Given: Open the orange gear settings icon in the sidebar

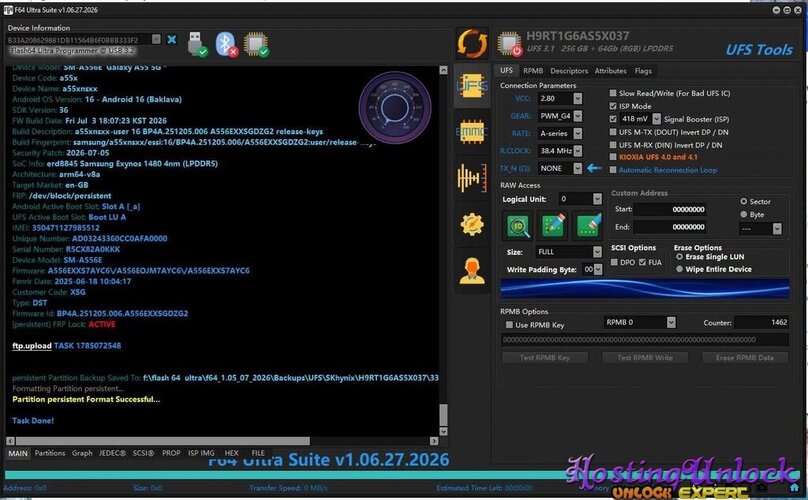Looking at the screenshot, I should tap(472, 224).
